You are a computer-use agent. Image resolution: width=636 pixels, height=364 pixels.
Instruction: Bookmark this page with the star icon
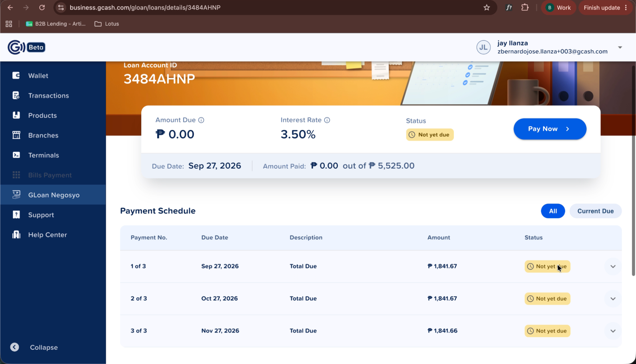(486, 8)
